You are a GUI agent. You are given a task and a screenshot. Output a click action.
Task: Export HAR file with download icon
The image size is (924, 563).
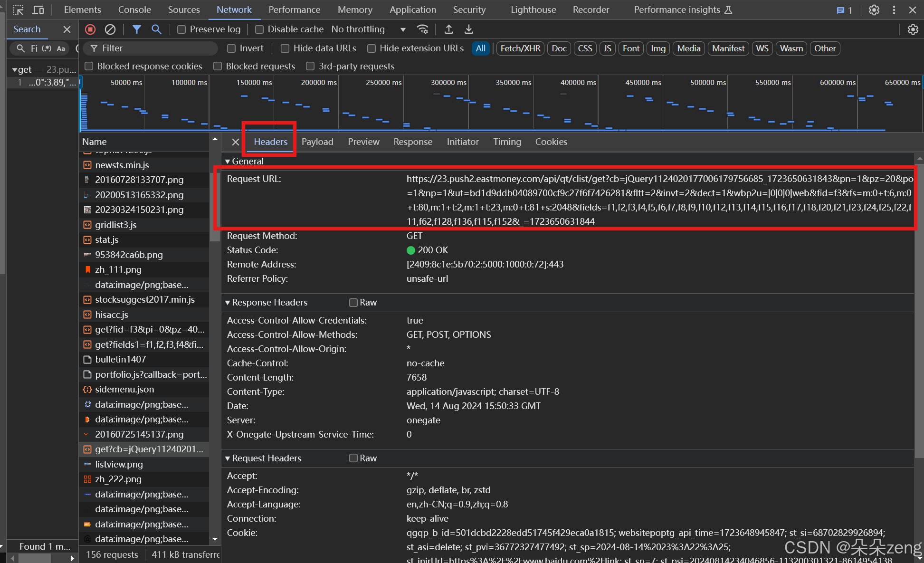469,29
